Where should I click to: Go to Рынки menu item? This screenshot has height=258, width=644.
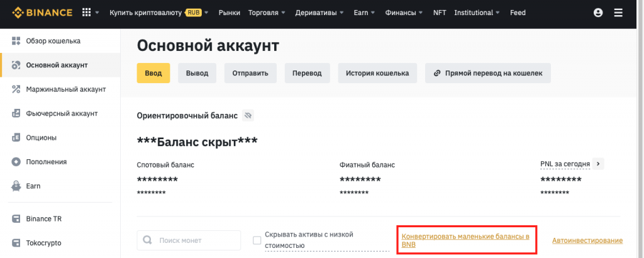229,13
